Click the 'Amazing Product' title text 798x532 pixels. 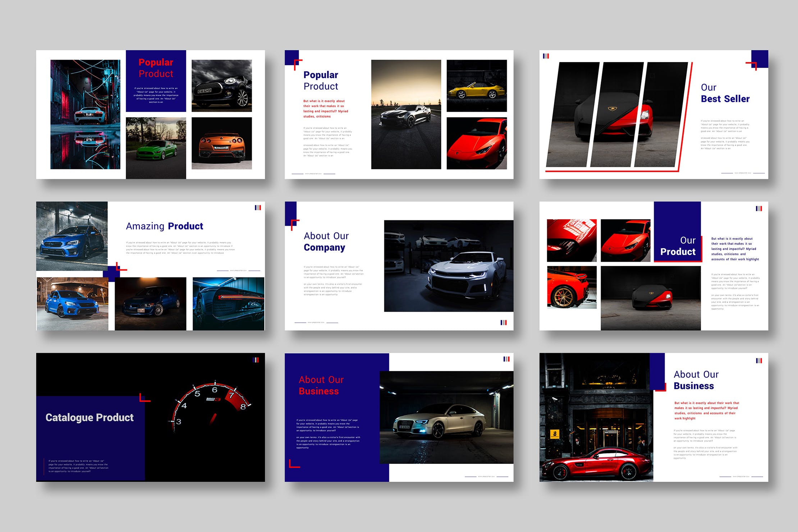click(164, 226)
